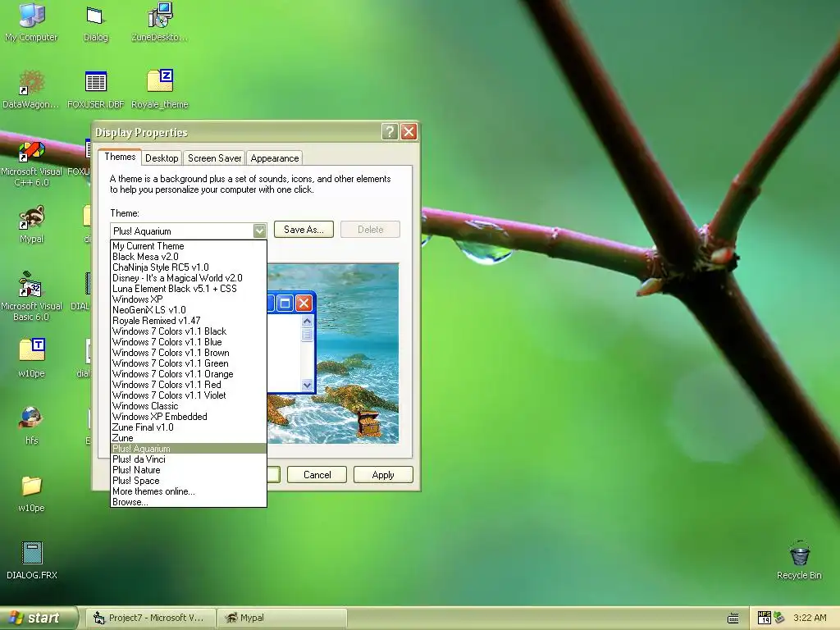The height and width of the screenshot is (630, 840).
Task: Select Zune Final v1.0 theme
Action: click(x=189, y=427)
